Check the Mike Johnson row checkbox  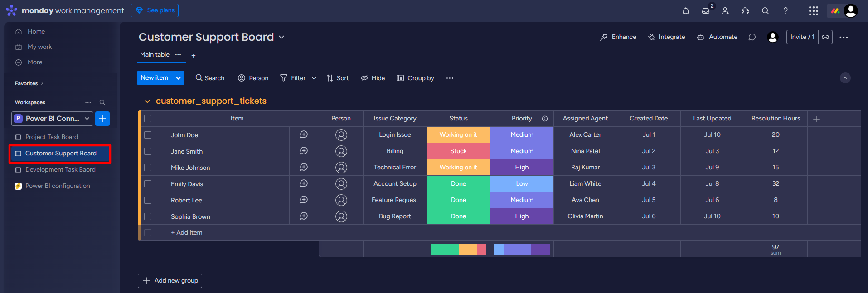[148, 168]
